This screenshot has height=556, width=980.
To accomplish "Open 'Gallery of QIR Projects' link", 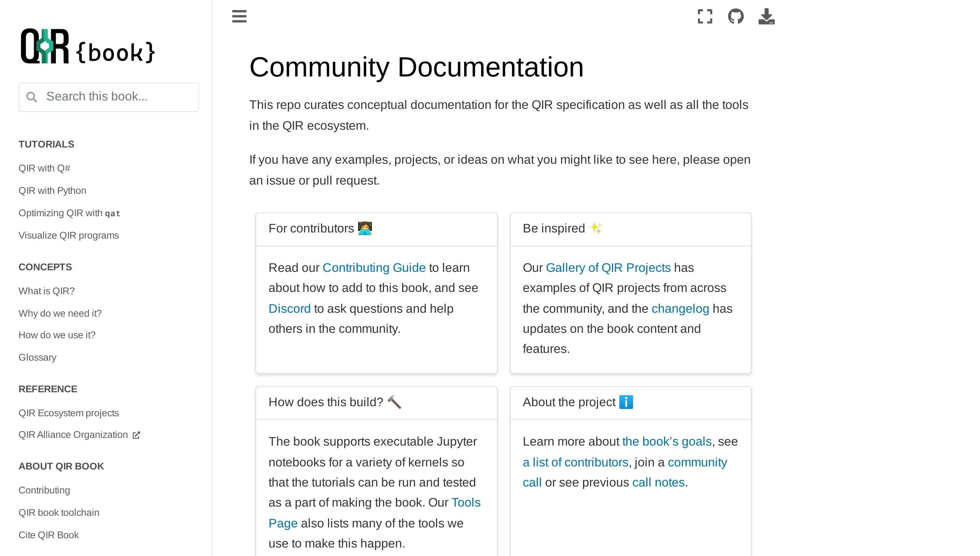I will pyautogui.click(x=608, y=268).
